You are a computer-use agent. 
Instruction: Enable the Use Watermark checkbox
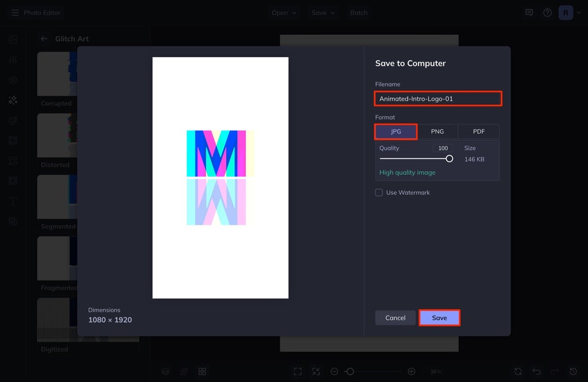point(379,192)
